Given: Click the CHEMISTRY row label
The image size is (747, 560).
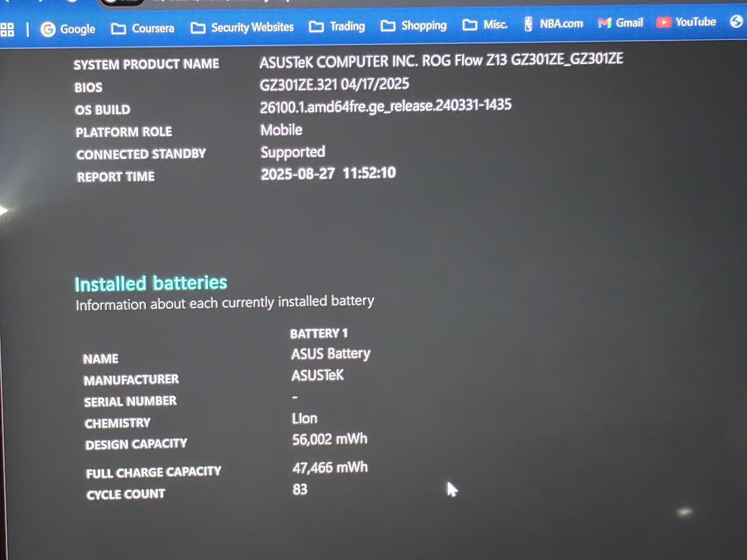Looking at the screenshot, I should point(118,424).
